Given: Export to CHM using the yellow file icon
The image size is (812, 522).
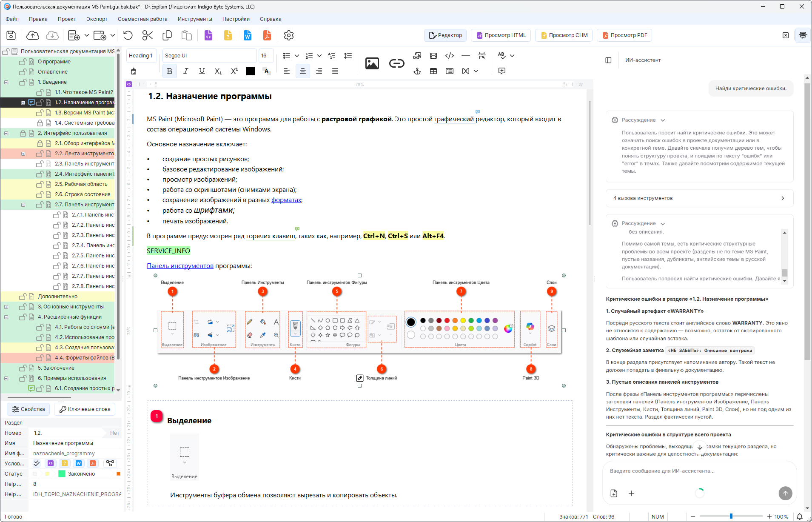Looking at the screenshot, I should pyautogui.click(x=228, y=35).
